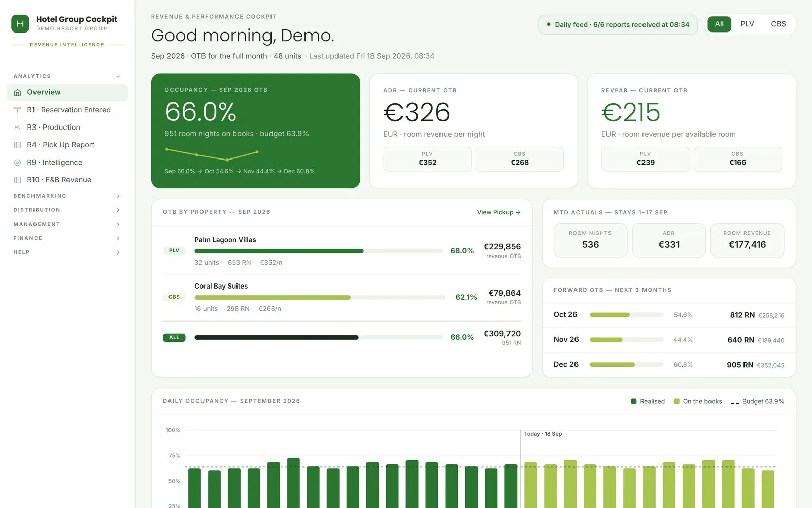Click the Room Revenue €177,416 tile

pyautogui.click(x=747, y=240)
